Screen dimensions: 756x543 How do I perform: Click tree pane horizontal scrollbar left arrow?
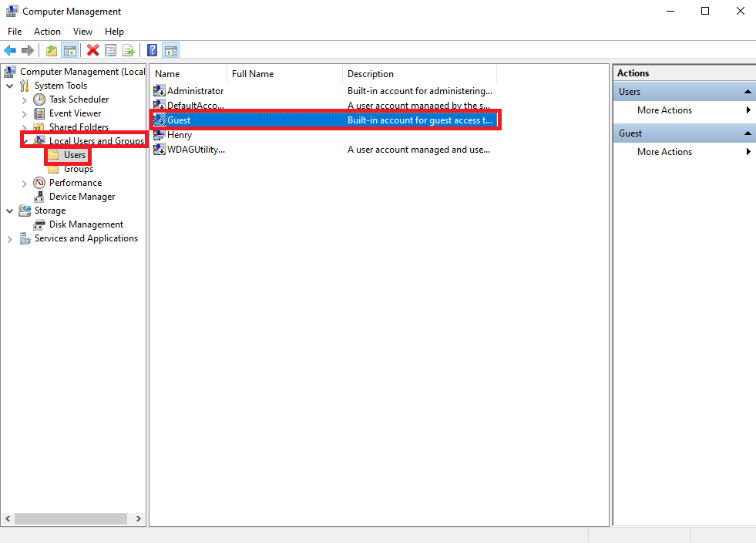point(8,519)
